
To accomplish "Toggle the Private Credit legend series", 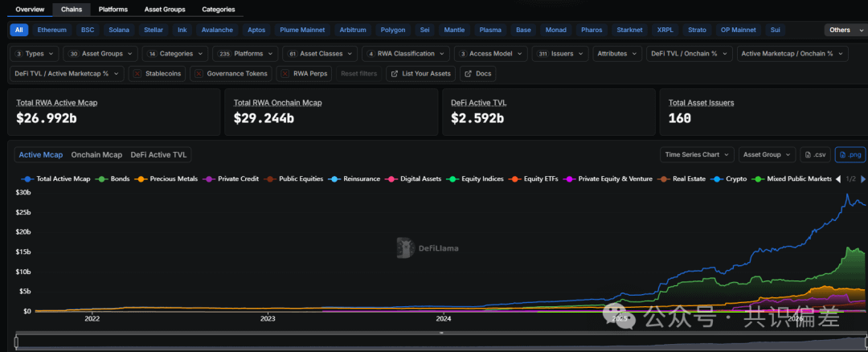I will 231,179.
